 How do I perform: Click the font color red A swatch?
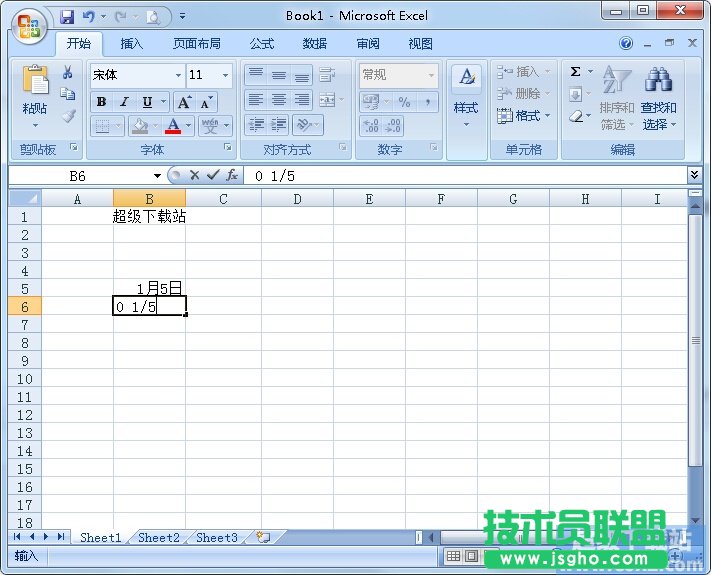tap(174, 126)
